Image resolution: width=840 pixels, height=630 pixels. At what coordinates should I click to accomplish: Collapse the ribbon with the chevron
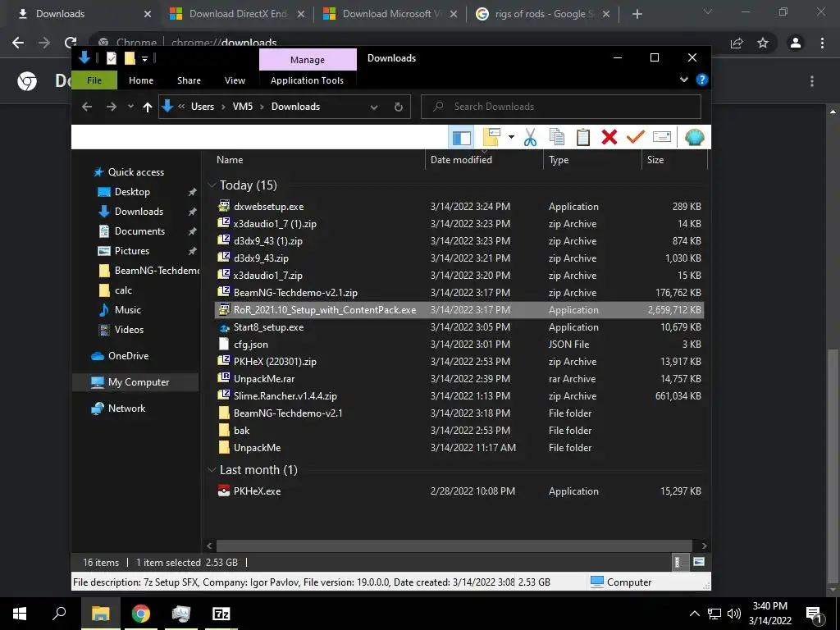click(x=683, y=80)
